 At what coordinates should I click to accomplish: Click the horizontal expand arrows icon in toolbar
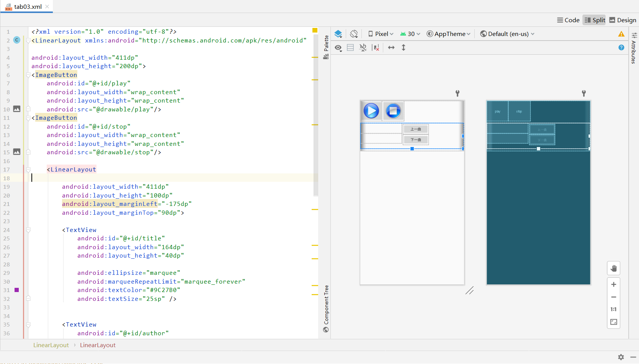click(391, 47)
